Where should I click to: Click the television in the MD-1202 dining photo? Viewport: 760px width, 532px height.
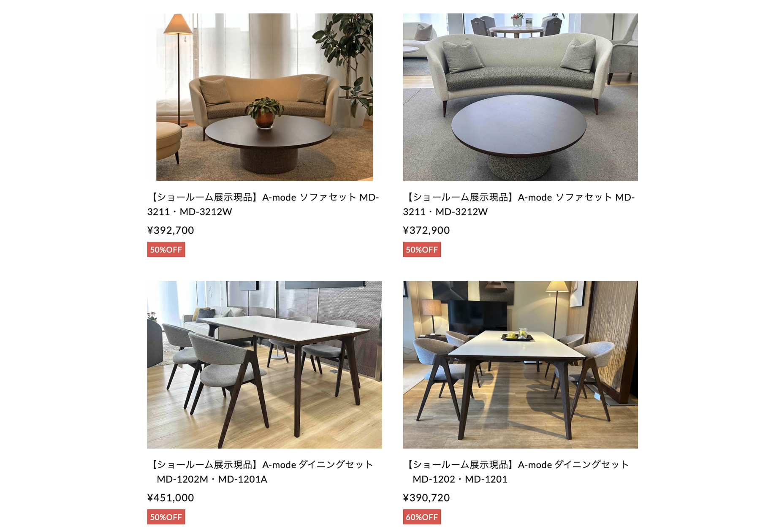pos(477,316)
